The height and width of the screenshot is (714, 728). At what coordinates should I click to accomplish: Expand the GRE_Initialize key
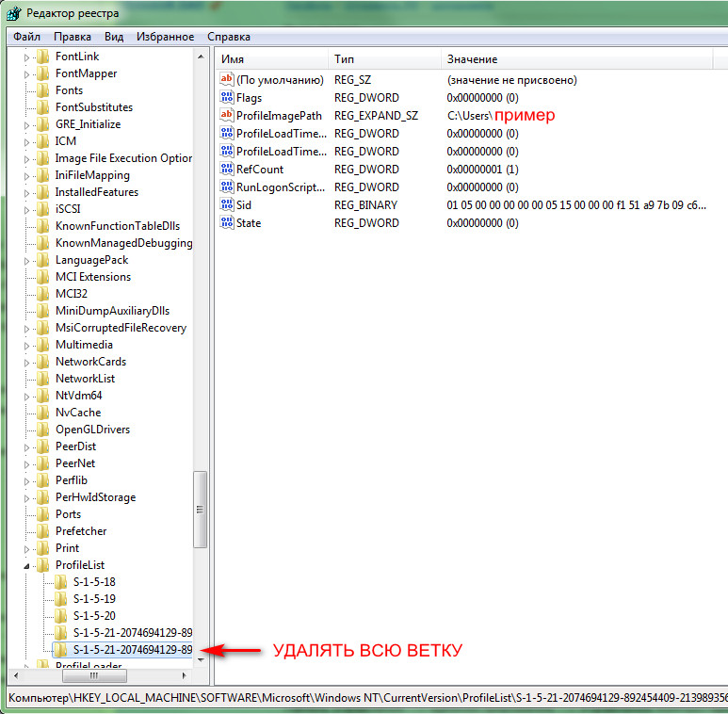(26, 125)
